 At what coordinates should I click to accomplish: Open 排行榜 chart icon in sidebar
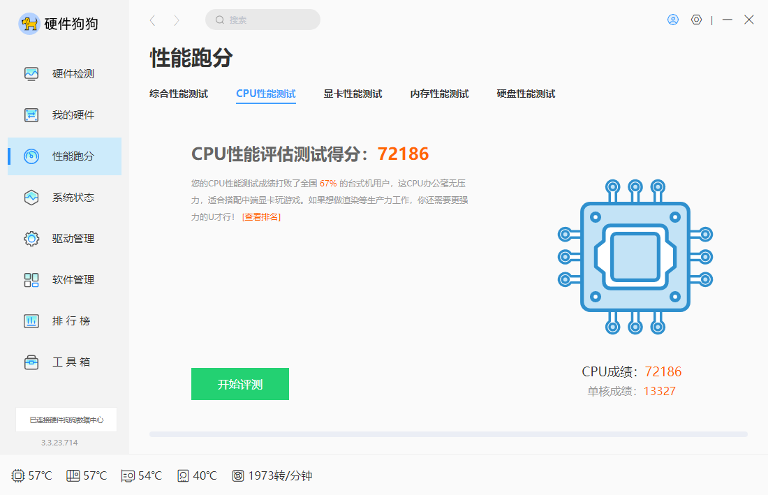pos(31,321)
